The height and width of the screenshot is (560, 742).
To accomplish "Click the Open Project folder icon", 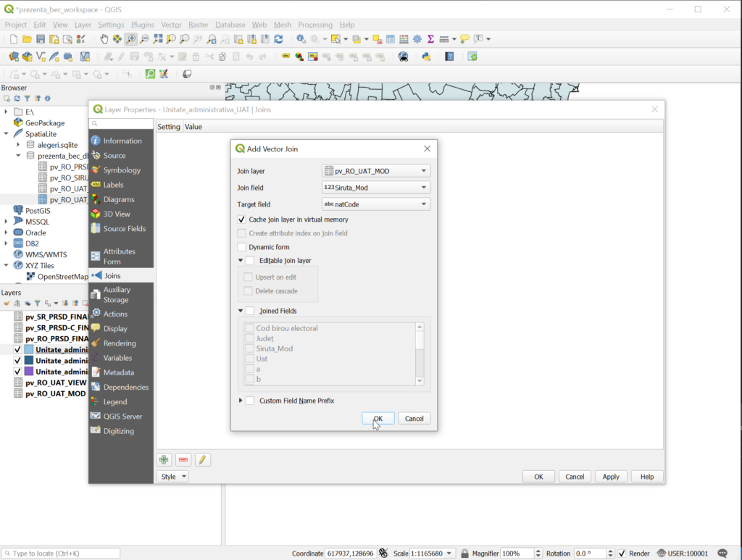I will [27, 39].
